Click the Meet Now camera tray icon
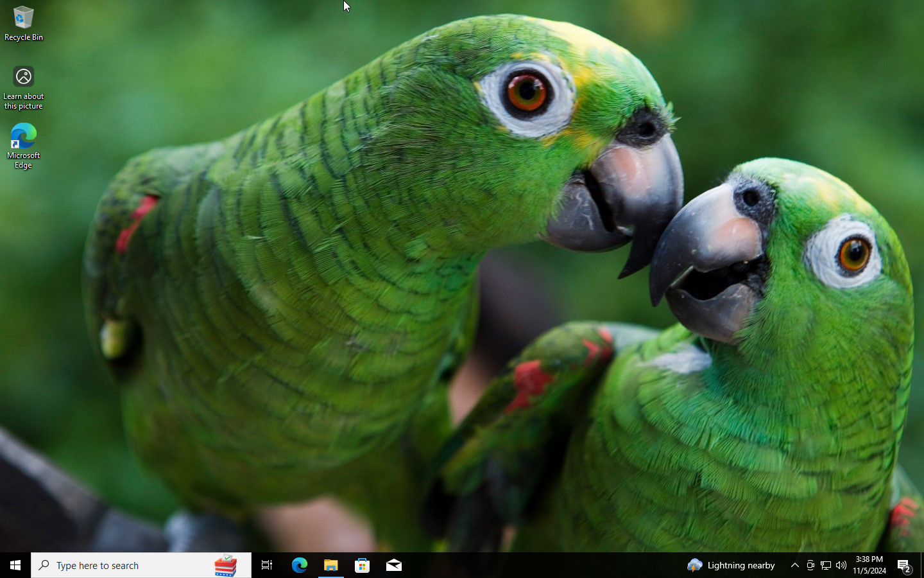Image resolution: width=924 pixels, height=578 pixels. click(810, 565)
